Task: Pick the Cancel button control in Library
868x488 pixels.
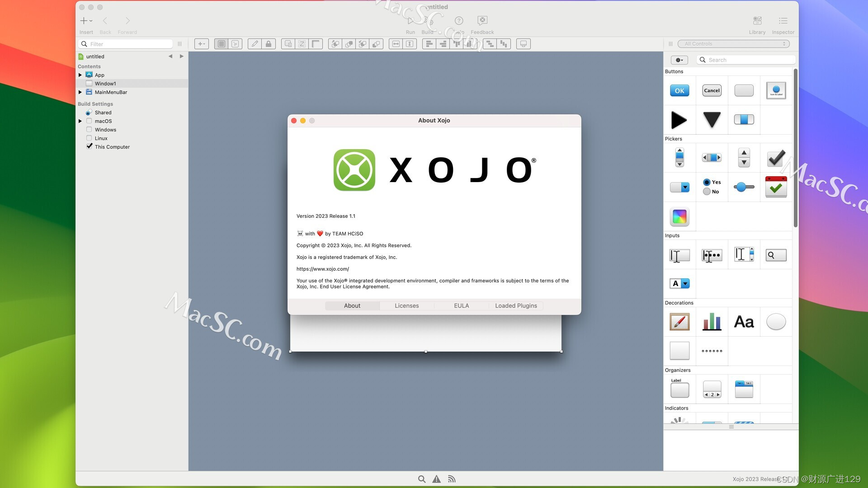Action: [712, 90]
